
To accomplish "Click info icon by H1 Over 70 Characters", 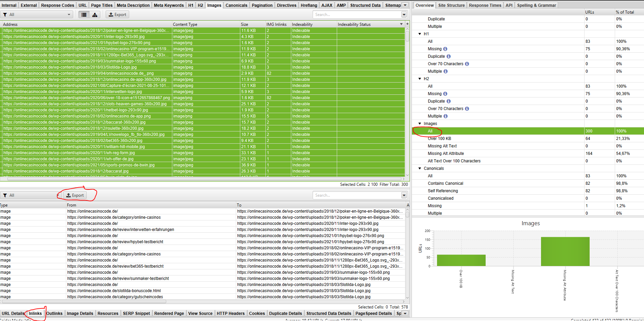I will (467, 64).
